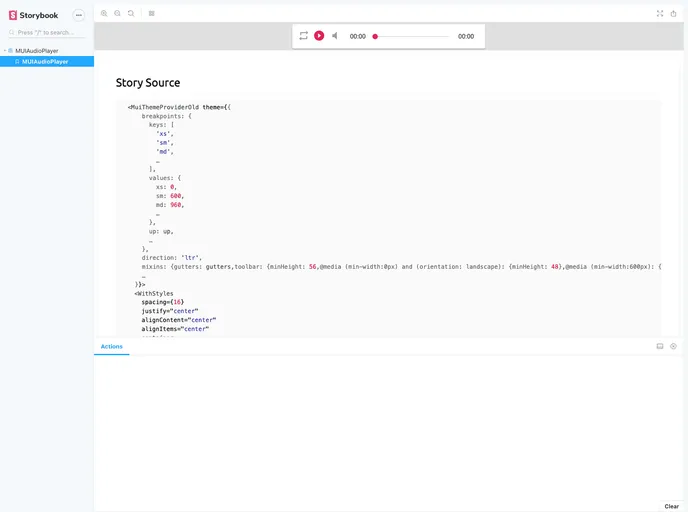Hide the addons panel
Screen dimensions: 688x512
click(x=674, y=346)
